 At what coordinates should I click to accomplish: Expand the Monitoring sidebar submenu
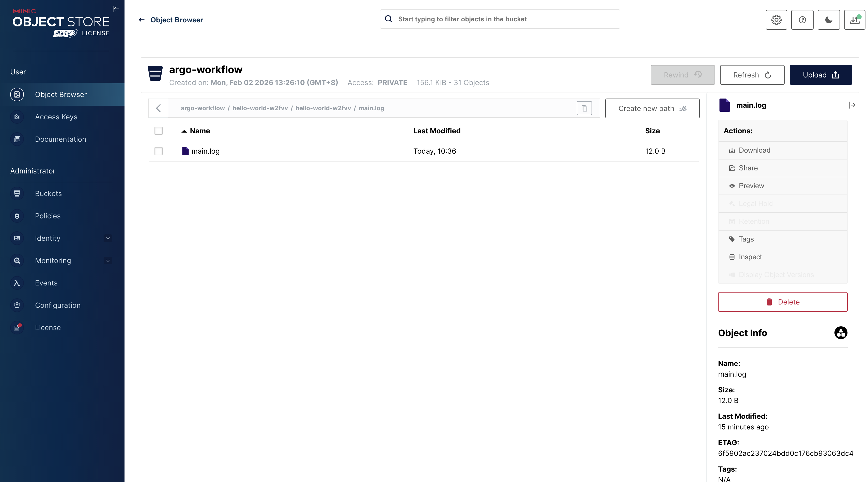point(108,261)
